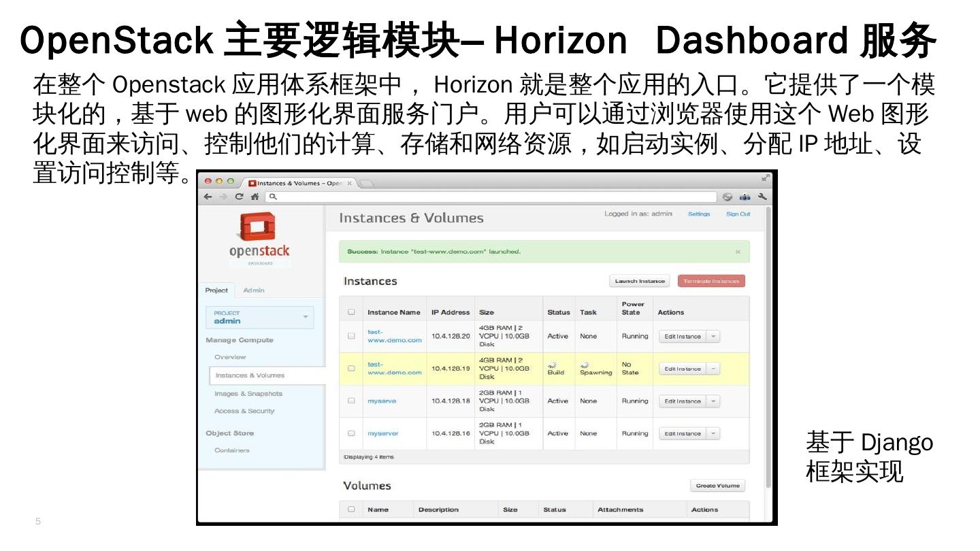Click the blue extension icon beside the wrench

745,197
